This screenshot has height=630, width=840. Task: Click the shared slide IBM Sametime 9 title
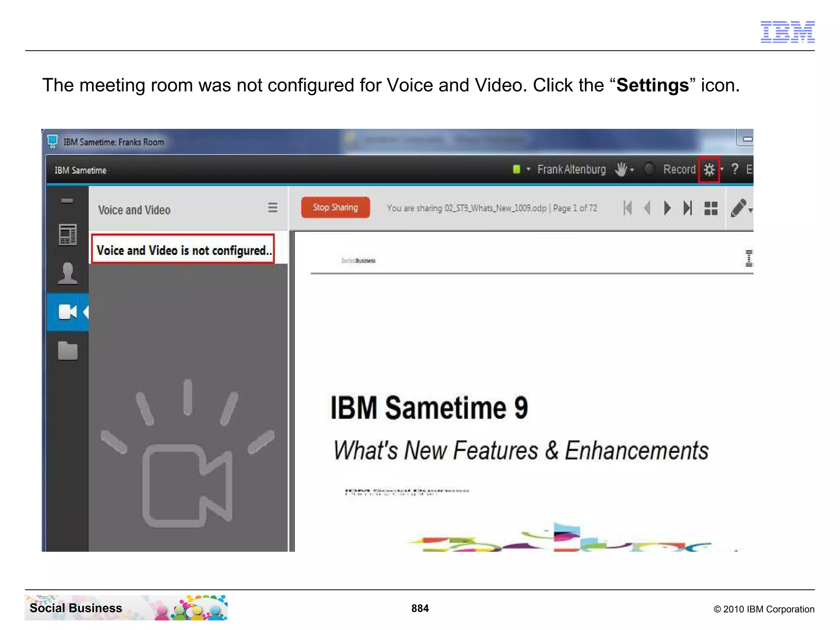(429, 408)
